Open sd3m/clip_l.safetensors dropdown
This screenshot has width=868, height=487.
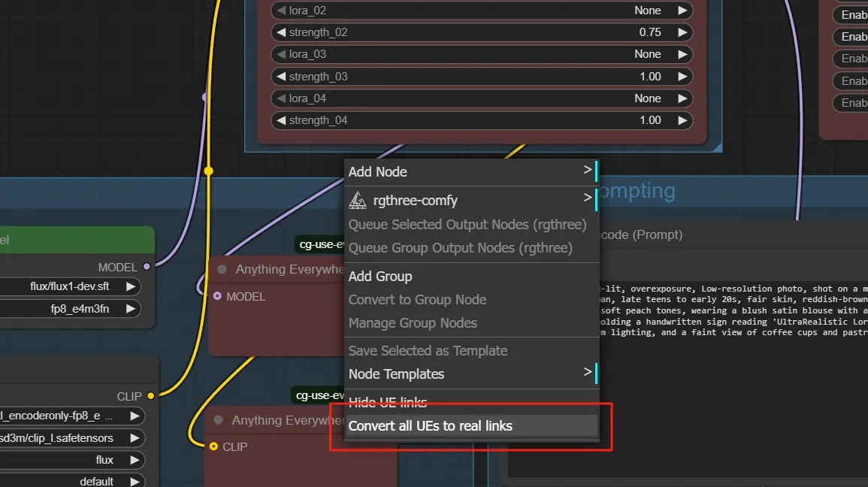72,437
